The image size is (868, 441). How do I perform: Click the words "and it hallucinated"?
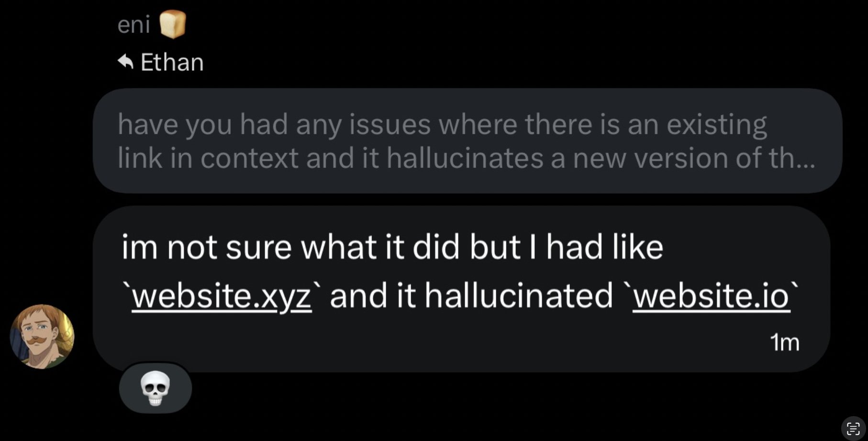click(471, 296)
